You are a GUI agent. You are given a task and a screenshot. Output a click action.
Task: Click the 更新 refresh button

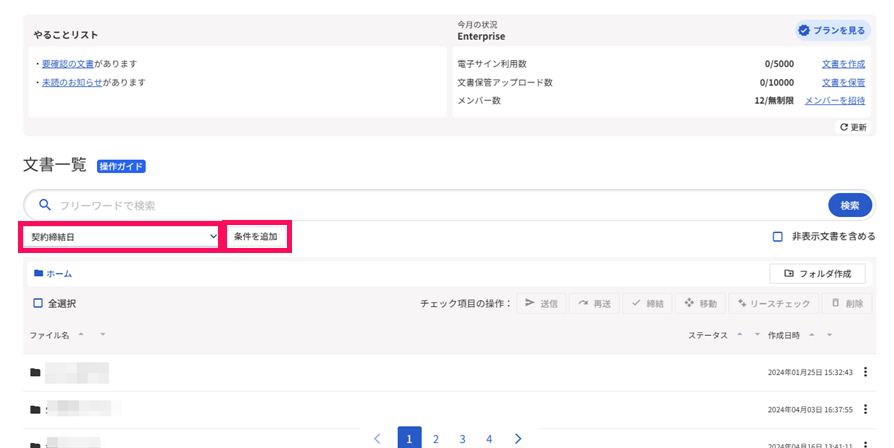coord(853,127)
